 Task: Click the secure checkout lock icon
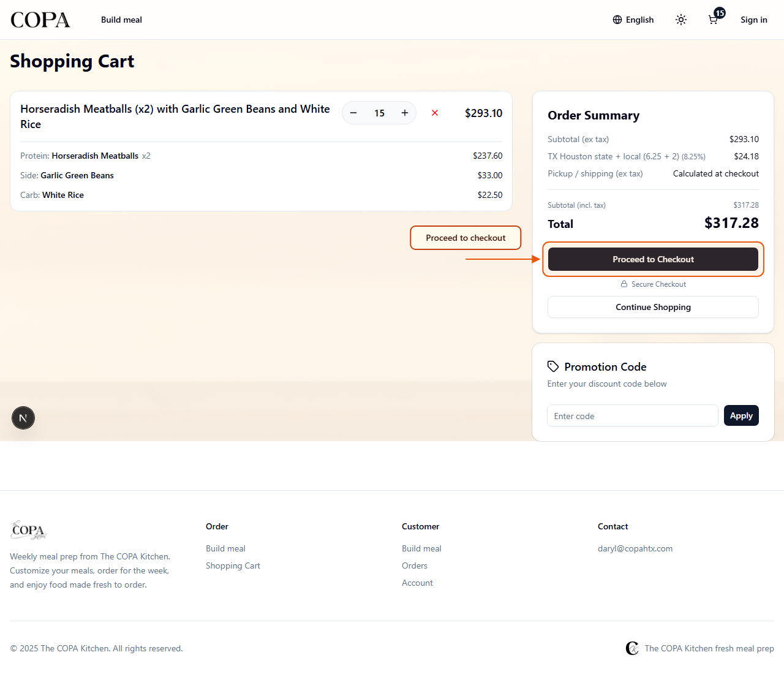[623, 284]
